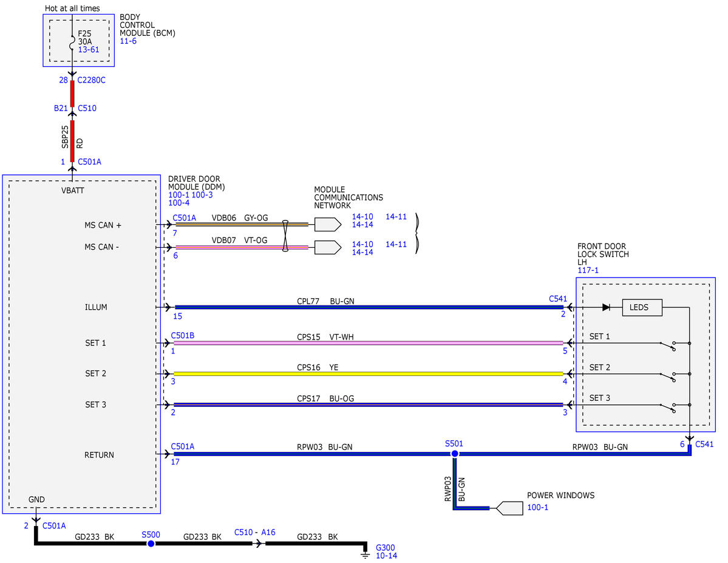Click the LED diode symbol in lock switch

pyautogui.click(x=606, y=307)
